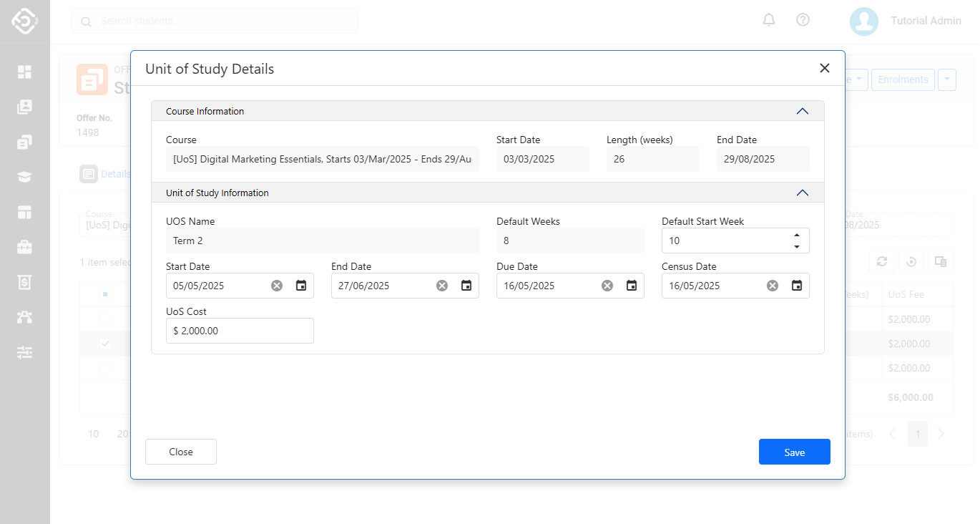
Task: Edit the UoS Cost field
Action: 240,331
